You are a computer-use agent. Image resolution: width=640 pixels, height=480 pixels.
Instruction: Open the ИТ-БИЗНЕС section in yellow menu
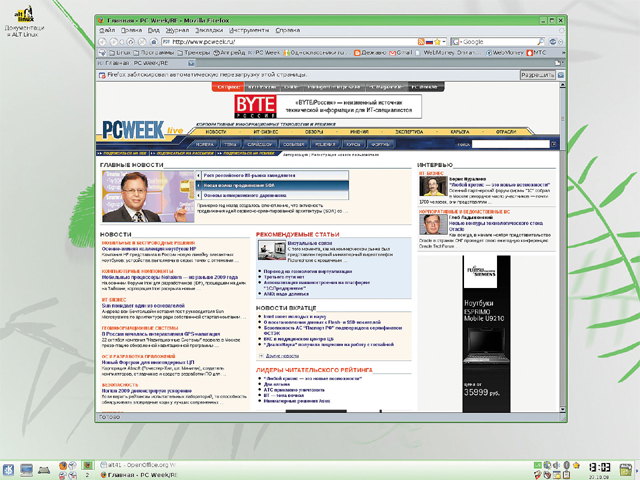point(266,132)
